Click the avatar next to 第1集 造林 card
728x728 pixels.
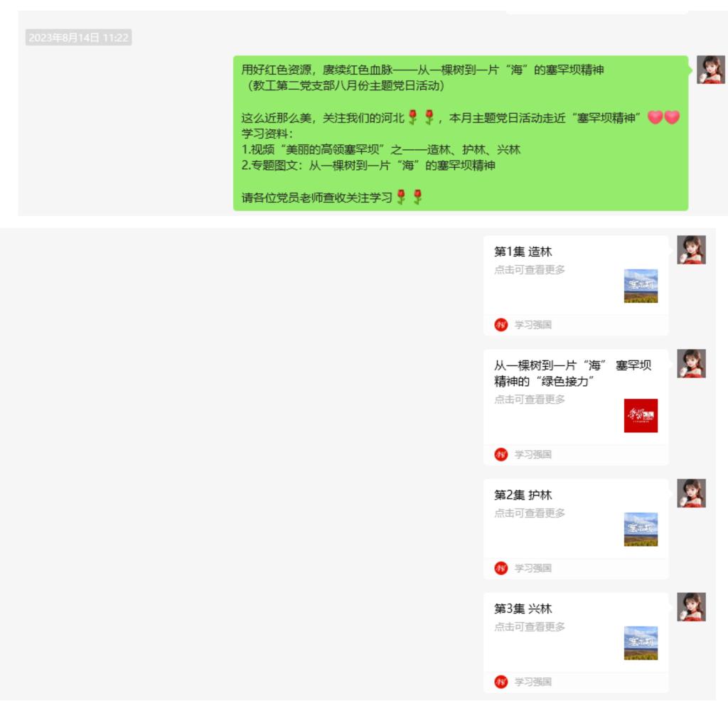691,250
